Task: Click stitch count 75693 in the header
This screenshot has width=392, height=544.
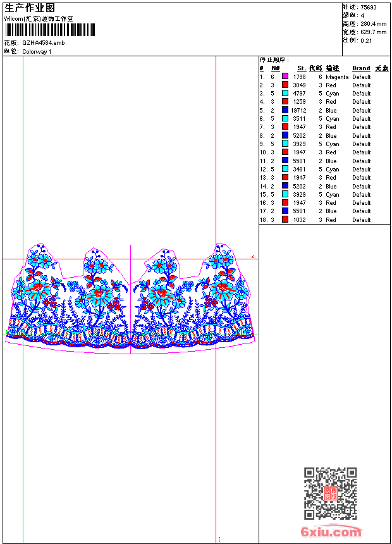Action: tap(369, 8)
